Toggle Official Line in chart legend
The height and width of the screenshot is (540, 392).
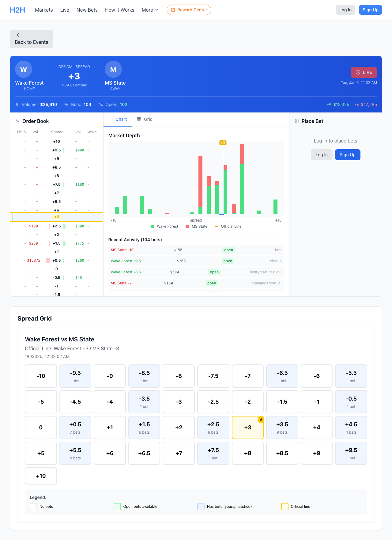pyautogui.click(x=228, y=226)
